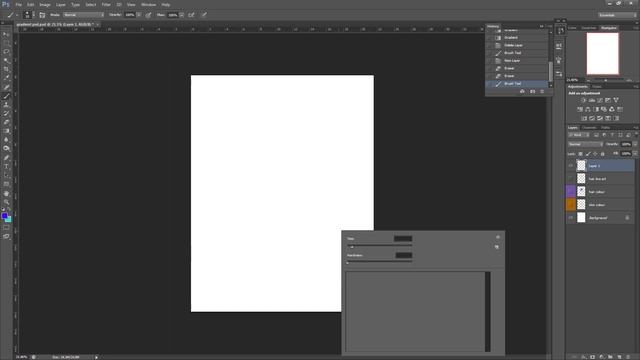This screenshot has height=360, width=640.
Task: Select the Brush tool in the toolbox
Action: click(x=6, y=96)
